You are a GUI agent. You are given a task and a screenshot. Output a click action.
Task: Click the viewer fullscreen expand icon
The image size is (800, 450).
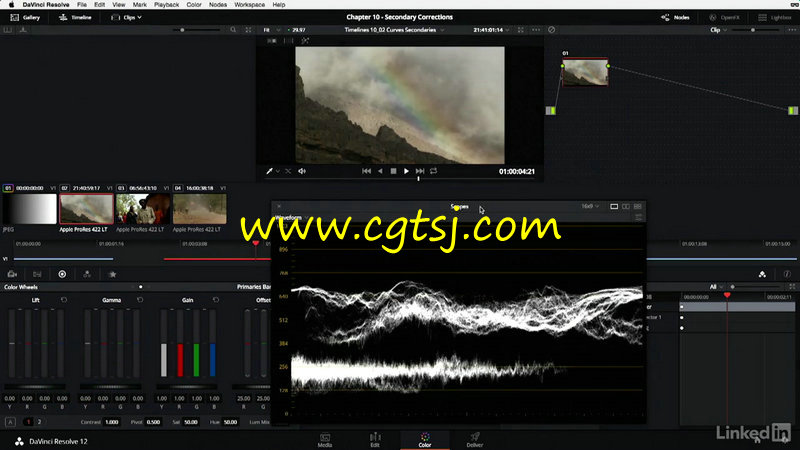[520, 30]
